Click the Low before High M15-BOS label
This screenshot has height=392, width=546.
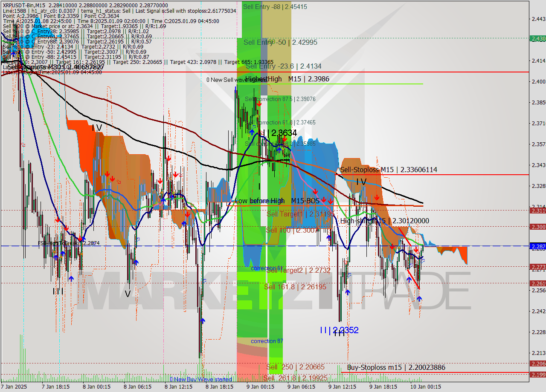(x=277, y=200)
